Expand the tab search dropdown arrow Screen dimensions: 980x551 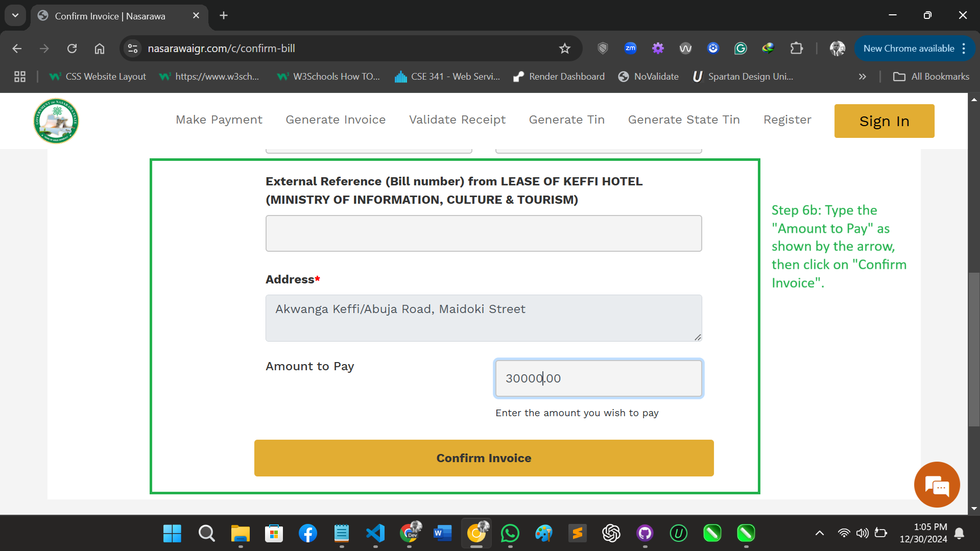[x=15, y=15]
